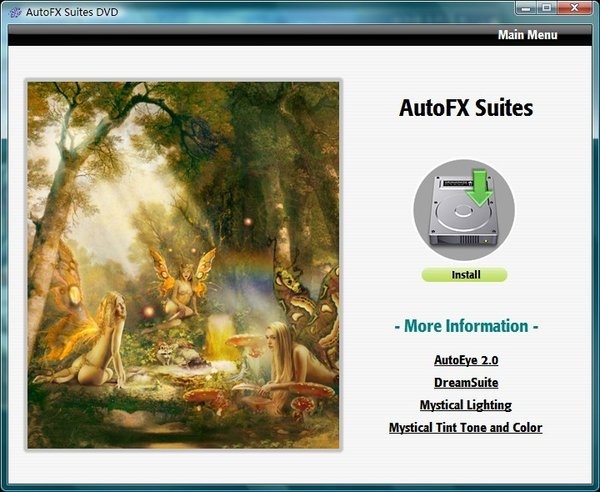Open the Mystical Lighting link
Viewport: 600px width, 492px height.
466,405
